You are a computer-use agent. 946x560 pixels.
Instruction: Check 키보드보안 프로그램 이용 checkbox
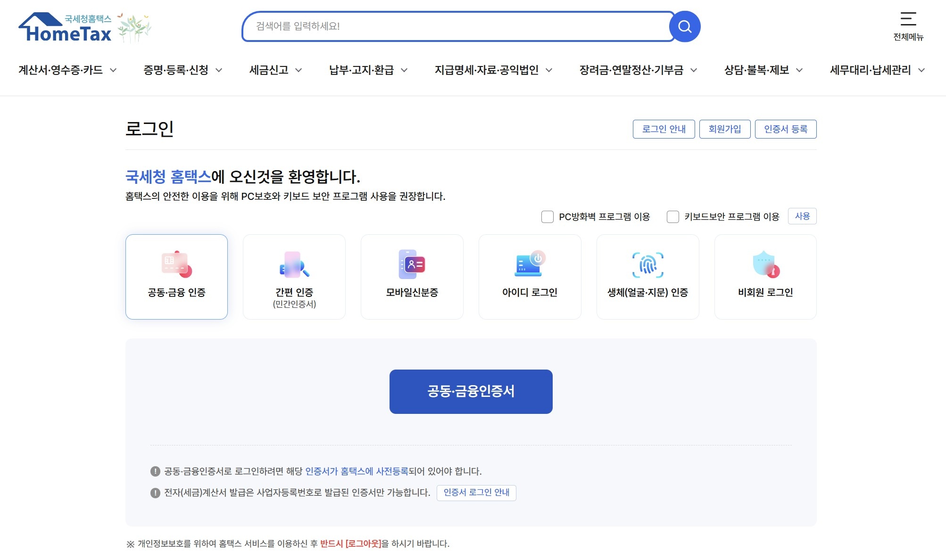pos(673,217)
